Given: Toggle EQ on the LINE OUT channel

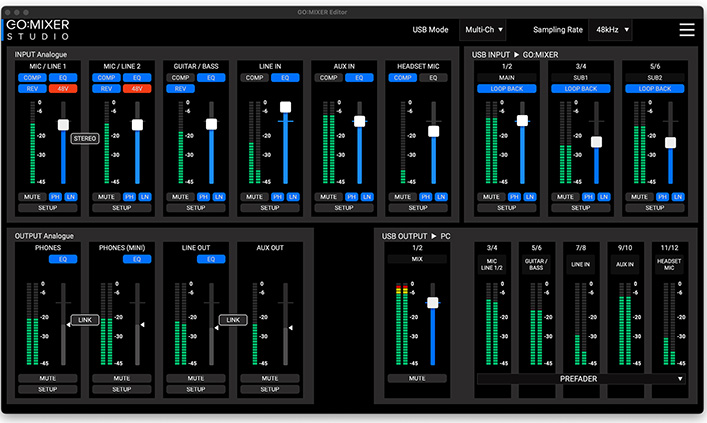Looking at the screenshot, I should [206, 259].
